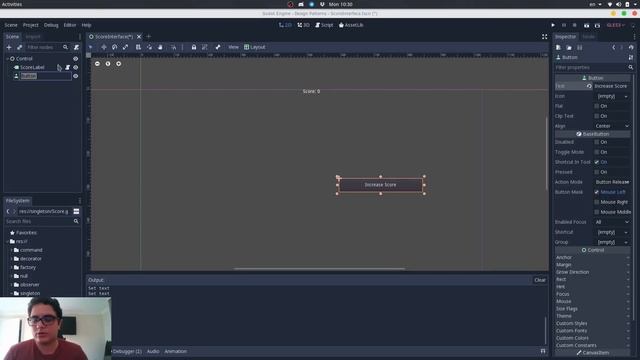This screenshot has width=640, height=360.
Task: Open the Shortcut property dropdown
Action: point(612,232)
